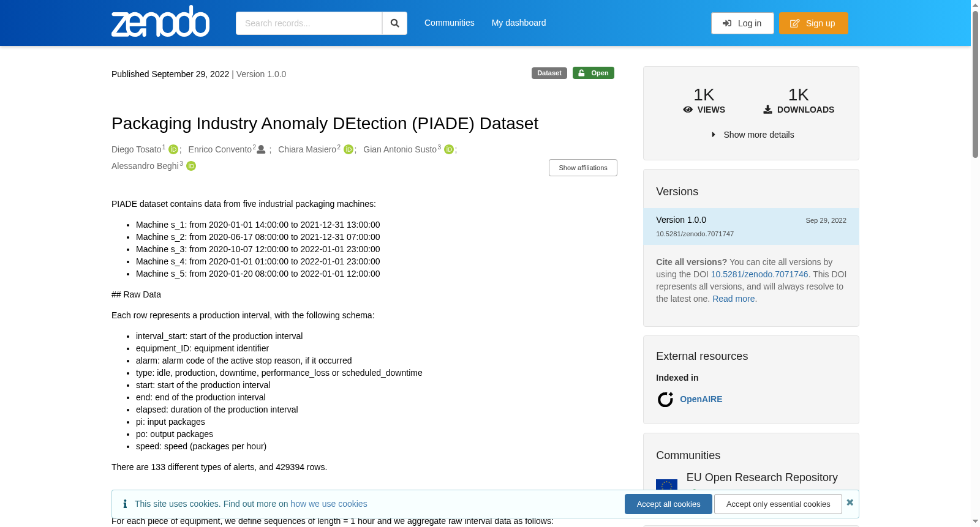The image size is (980, 527).
Task: Click author name Enrico Convento
Action: (220, 149)
